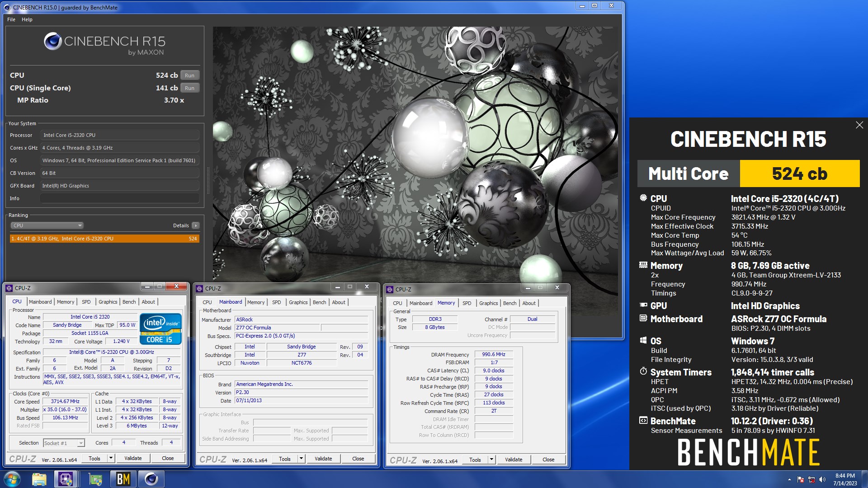Click the taskbar icon right of CPU-Z
The height and width of the screenshot is (488, 868).
pyautogui.click(x=95, y=479)
